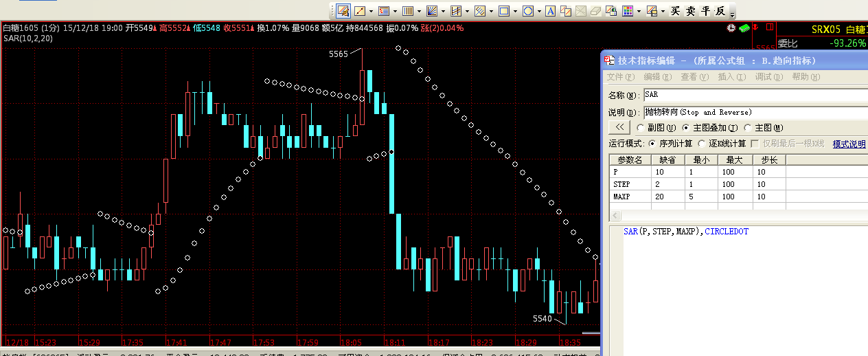868x356 pixels.
Task: Click the SAR formula line in code editor
Action: tap(686, 232)
